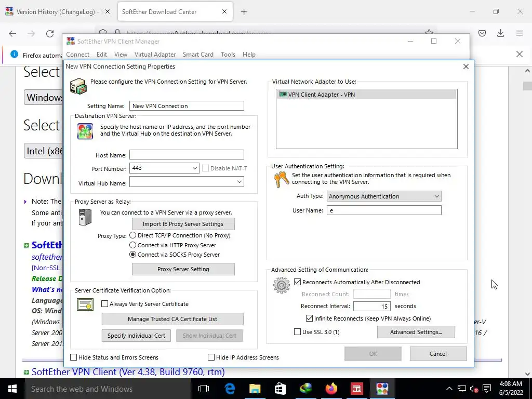Open the Intel CPU dropdown on webpage
This screenshot has width=532, height=399.
click(44, 151)
